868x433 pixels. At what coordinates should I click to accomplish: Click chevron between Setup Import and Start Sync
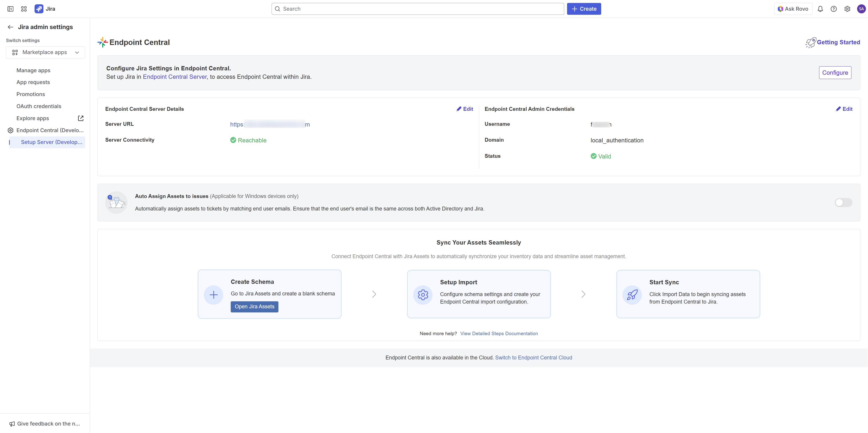pos(583,294)
